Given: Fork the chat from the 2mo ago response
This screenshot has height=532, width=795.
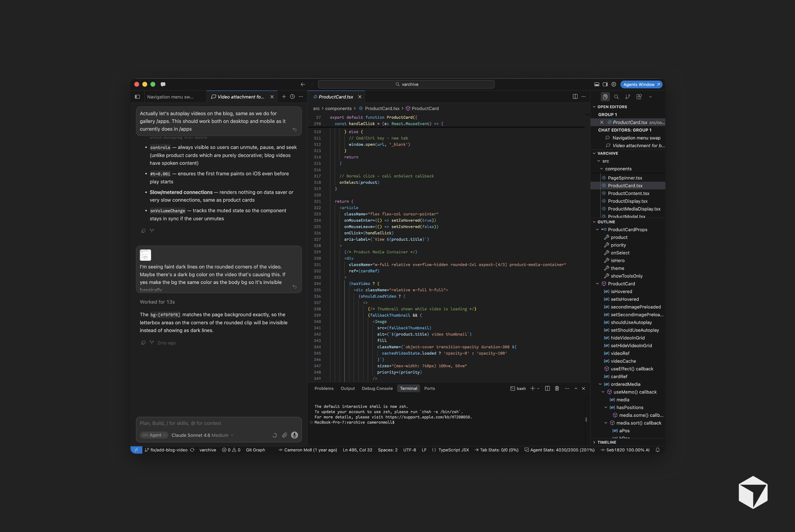Looking at the screenshot, I should point(152,343).
